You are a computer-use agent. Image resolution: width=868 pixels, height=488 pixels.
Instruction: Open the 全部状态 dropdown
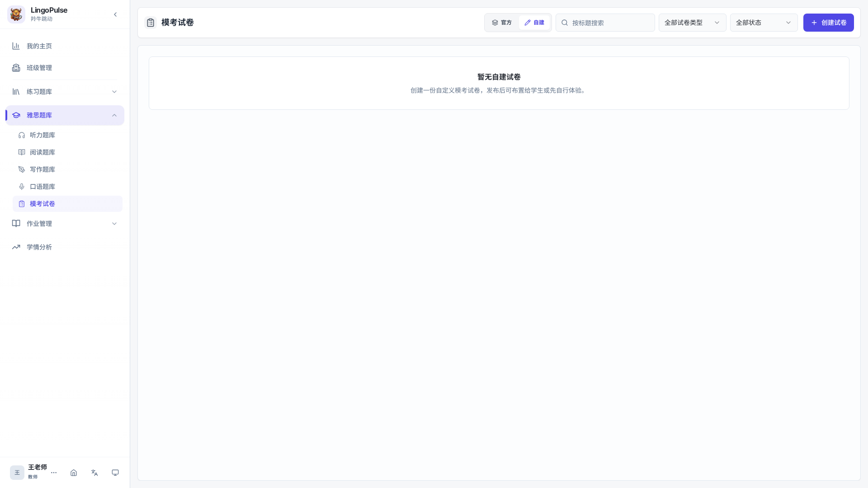(764, 23)
